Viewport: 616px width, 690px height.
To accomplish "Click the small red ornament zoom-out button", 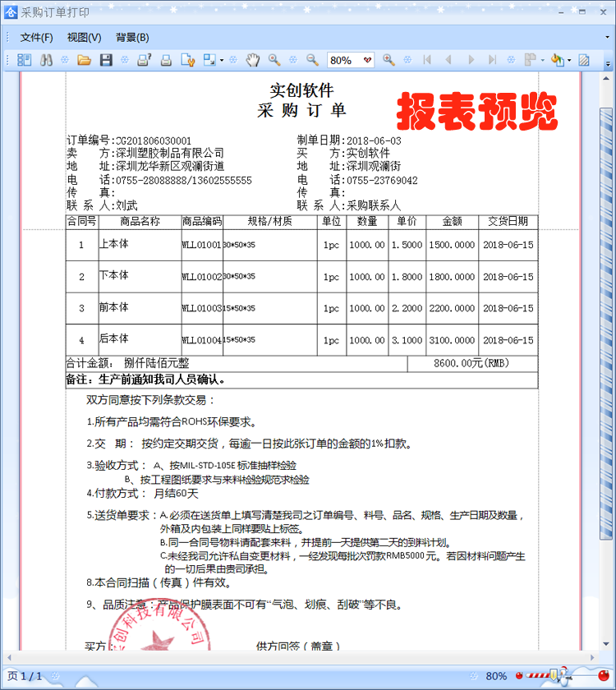I will (519, 675).
